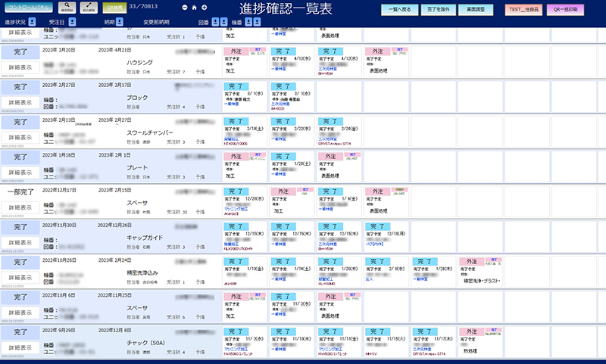Click the home icon in header
Image resolution: width=606 pixels, height=364 pixels.
point(194,8)
